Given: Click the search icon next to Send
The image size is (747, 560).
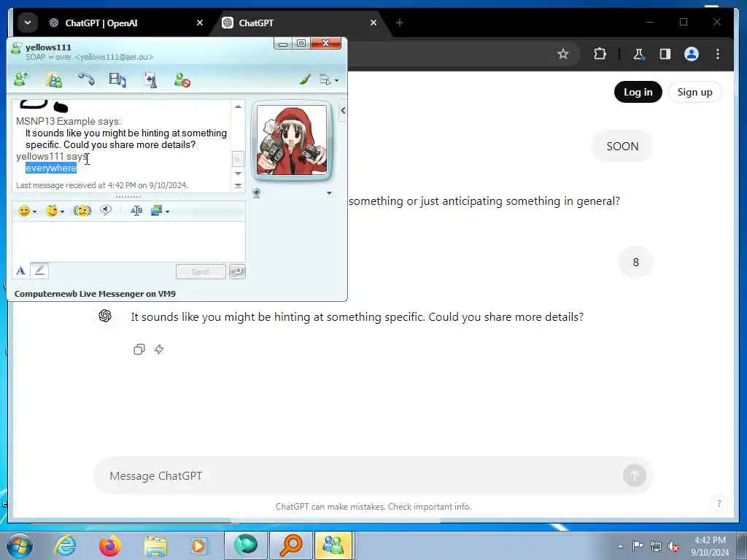Looking at the screenshot, I should pos(237,271).
